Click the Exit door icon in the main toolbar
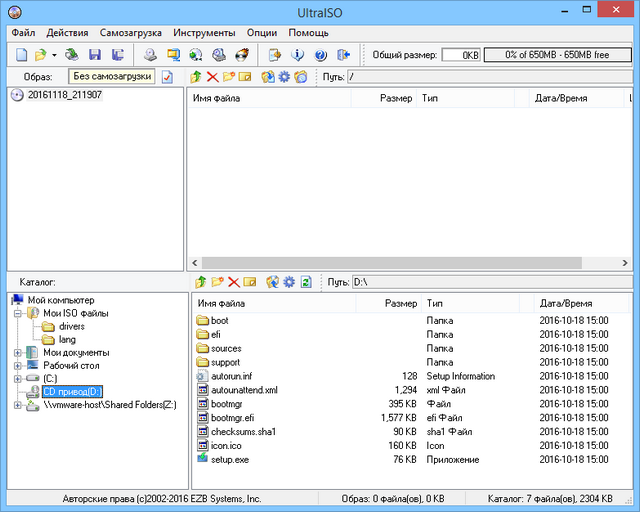The image size is (640, 512). click(x=344, y=54)
